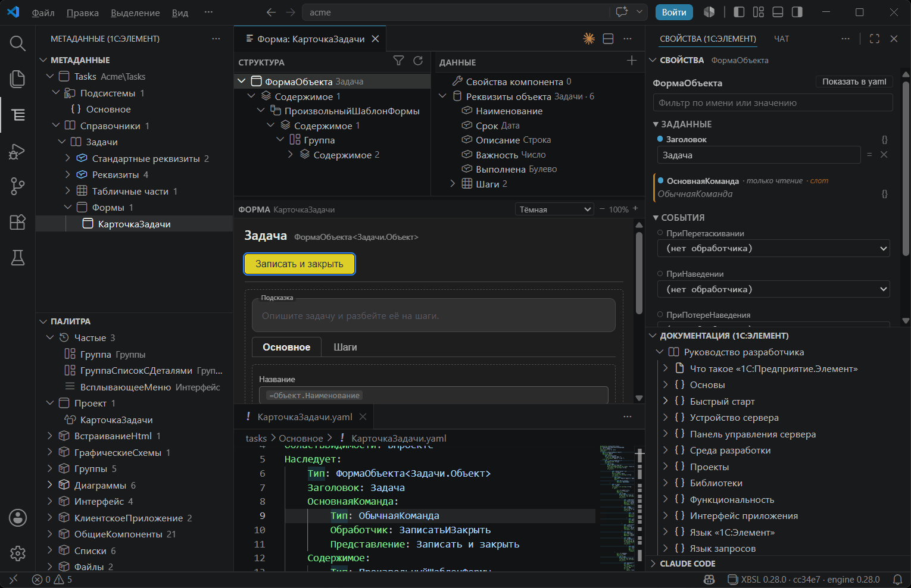Open the theme dropdown Тёмная
Viewport: 911px width, 588px height.
click(x=554, y=209)
